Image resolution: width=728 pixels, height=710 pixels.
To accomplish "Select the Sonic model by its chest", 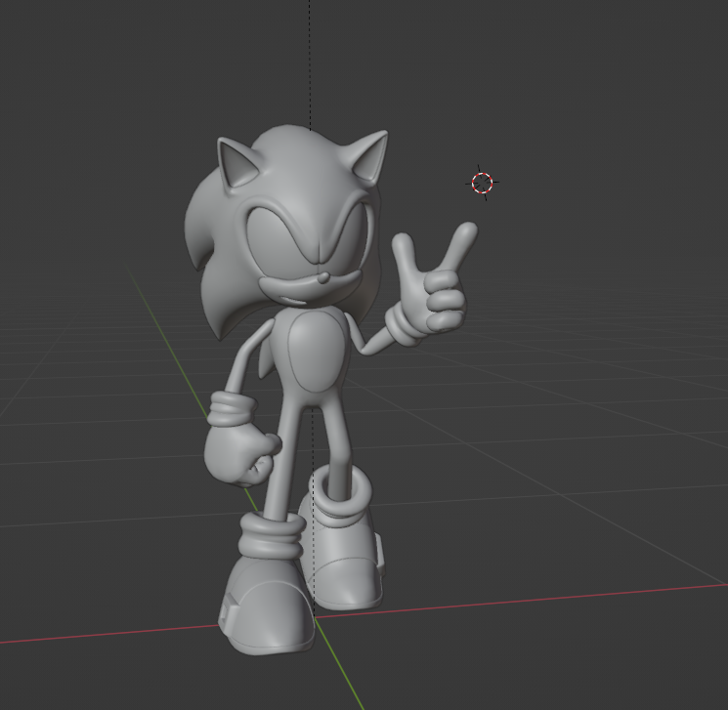I will tap(317, 351).
